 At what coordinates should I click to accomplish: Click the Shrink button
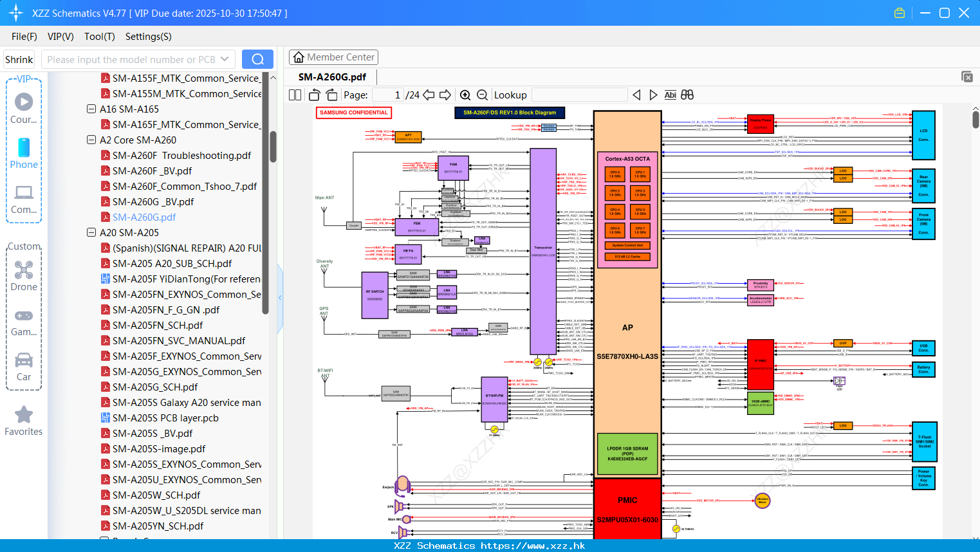click(19, 59)
